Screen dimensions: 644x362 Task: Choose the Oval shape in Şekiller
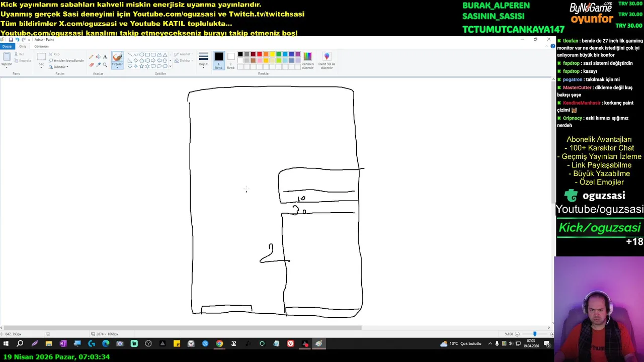(x=141, y=55)
